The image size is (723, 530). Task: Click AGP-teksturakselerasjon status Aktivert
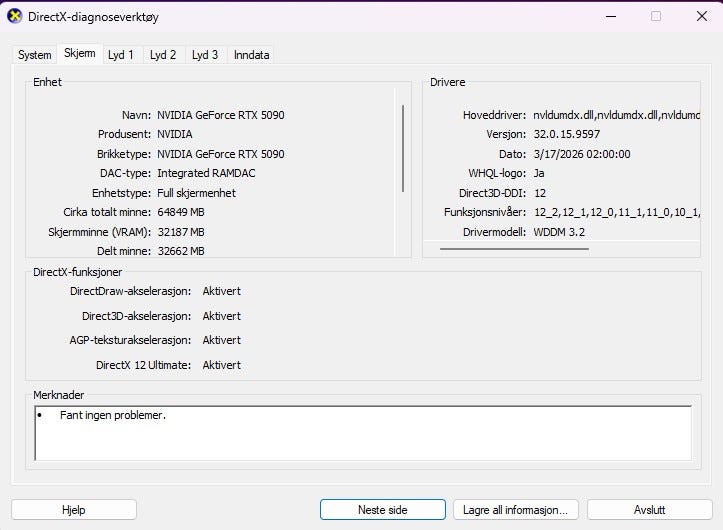pyautogui.click(x=222, y=340)
